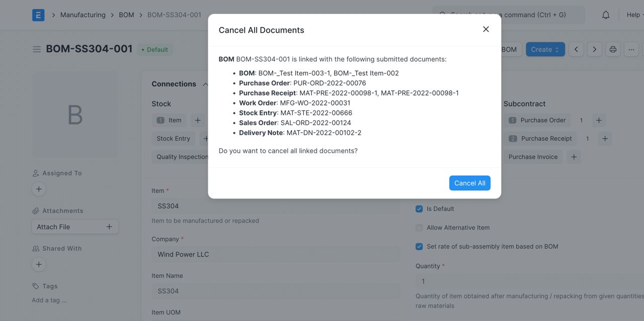The image size is (644, 321).
Task: Navigate to Manufacturing breadcrumb
Action: [83, 15]
